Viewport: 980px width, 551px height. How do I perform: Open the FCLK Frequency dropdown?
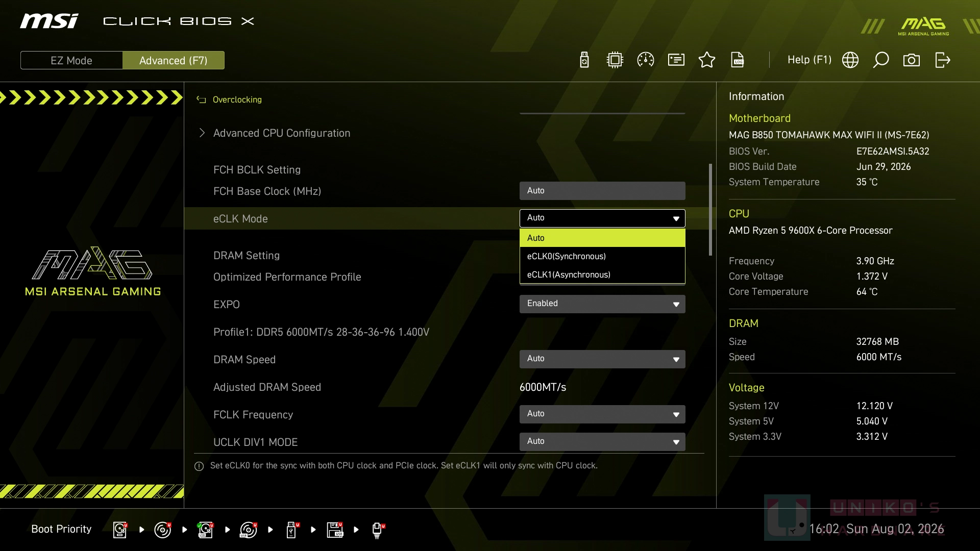point(602,414)
